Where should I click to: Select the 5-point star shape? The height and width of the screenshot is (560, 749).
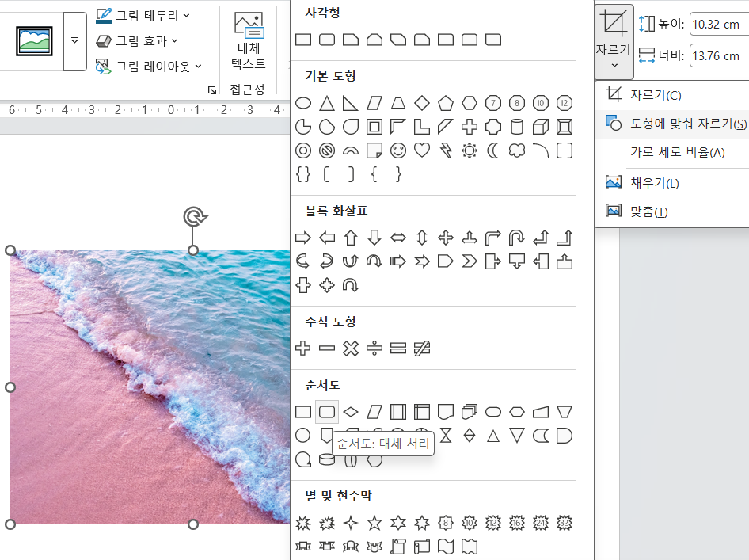click(x=374, y=523)
